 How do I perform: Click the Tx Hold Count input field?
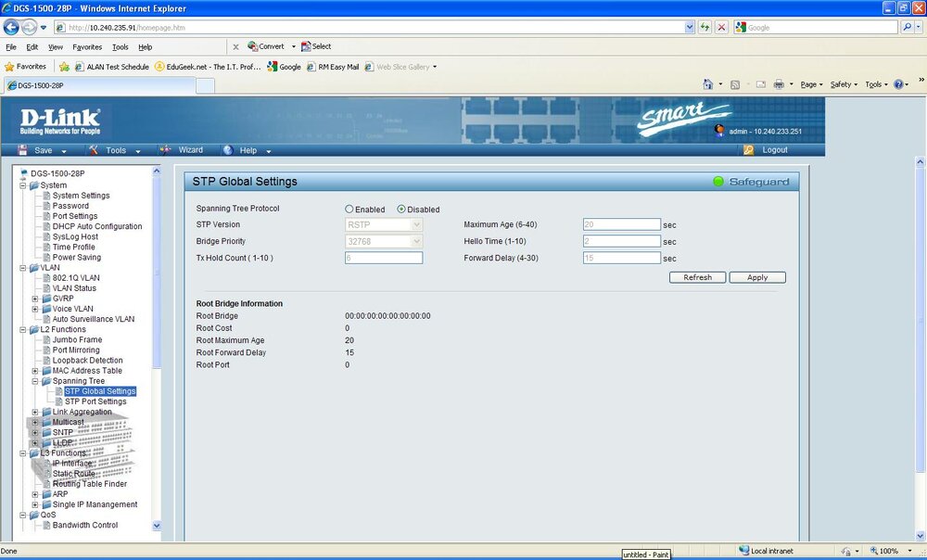click(x=384, y=258)
